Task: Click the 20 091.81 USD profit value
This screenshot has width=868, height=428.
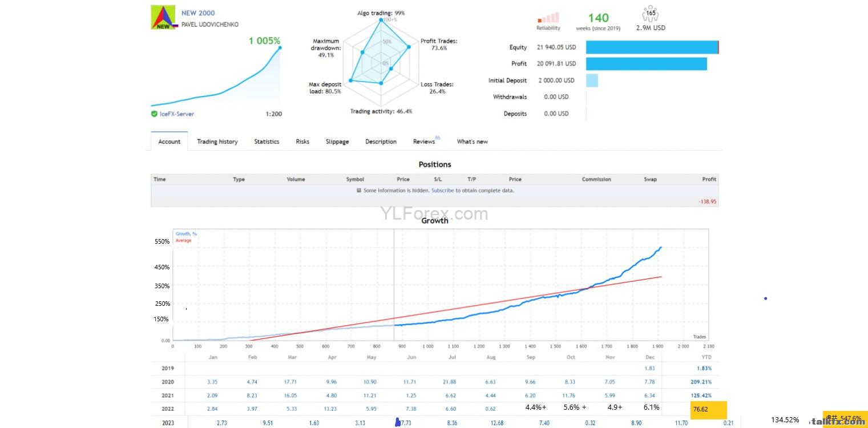Action: [556, 64]
